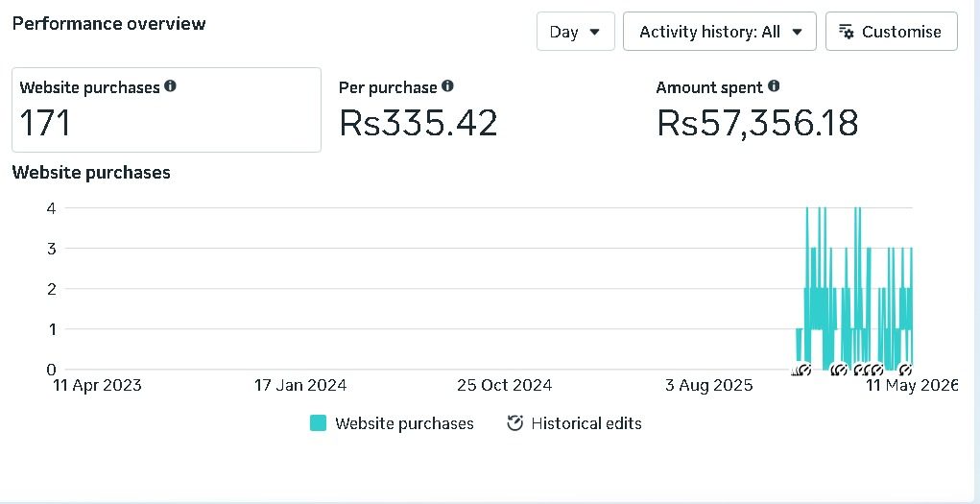Open the Day granularity dropdown
The image size is (980, 504).
click(576, 32)
